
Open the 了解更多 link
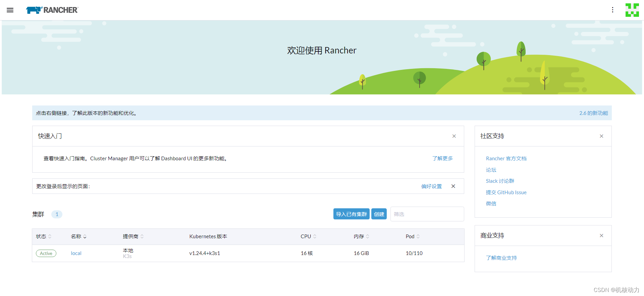pyautogui.click(x=442, y=158)
